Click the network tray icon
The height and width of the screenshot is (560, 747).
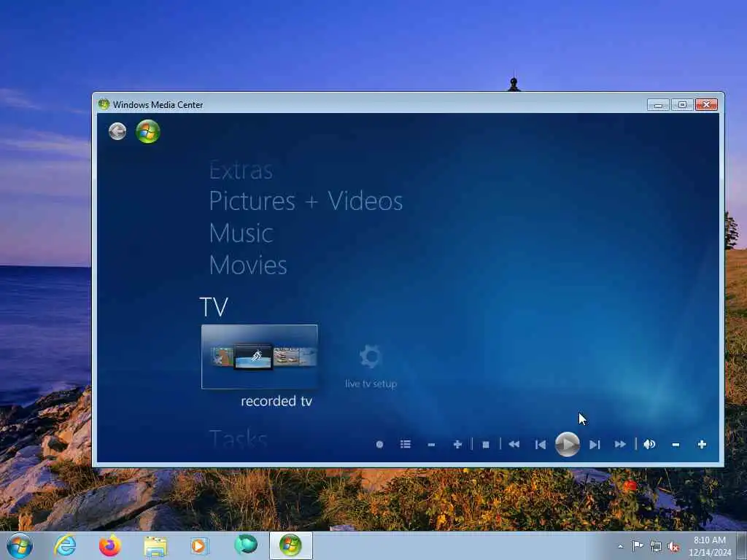[x=656, y=546]
